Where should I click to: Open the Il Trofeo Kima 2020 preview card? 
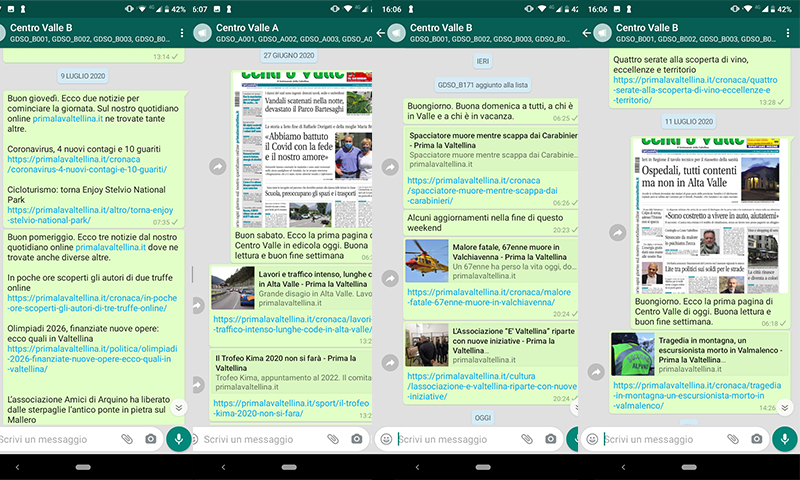pos(292,374)
